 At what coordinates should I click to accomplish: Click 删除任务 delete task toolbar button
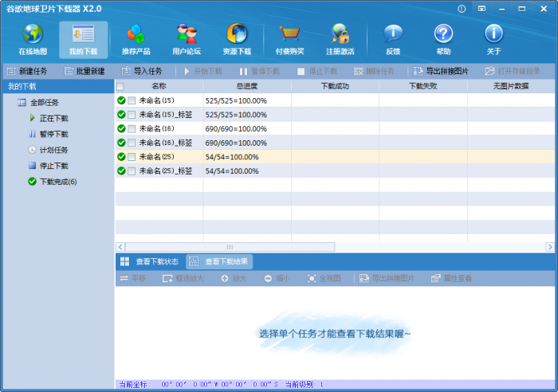pos(374,71)
